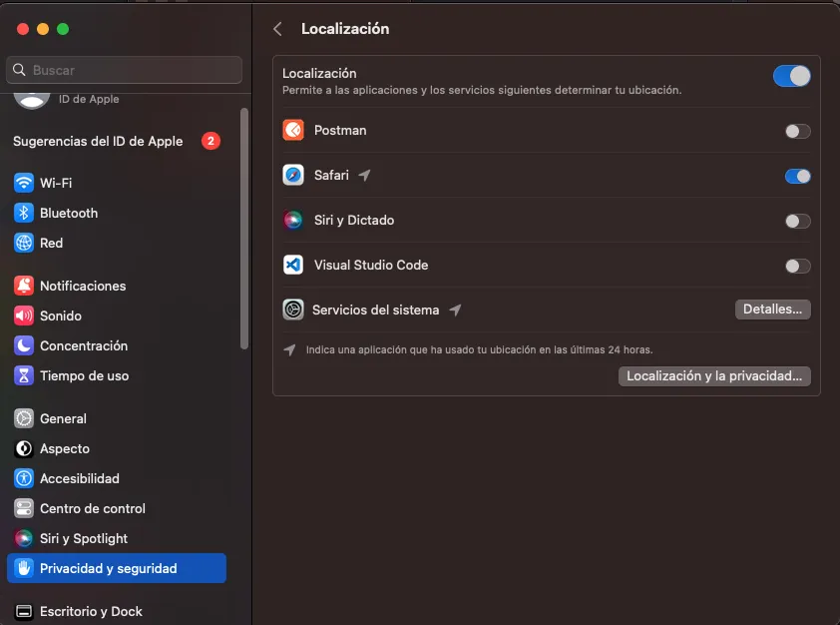Screen dimensions: 840x625
Task: Click the Postman app name
Action: [x=340, y=130]
